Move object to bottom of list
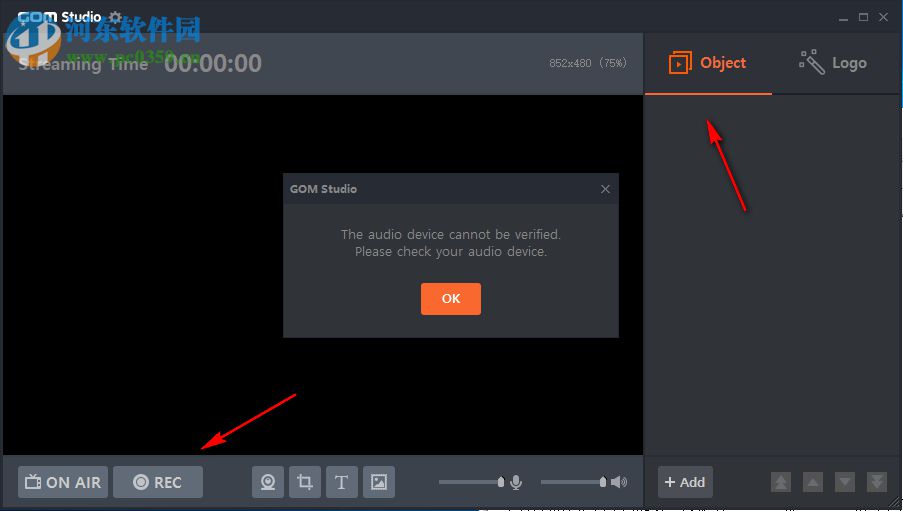Screen dimensions: 903x511 [877, 482]
